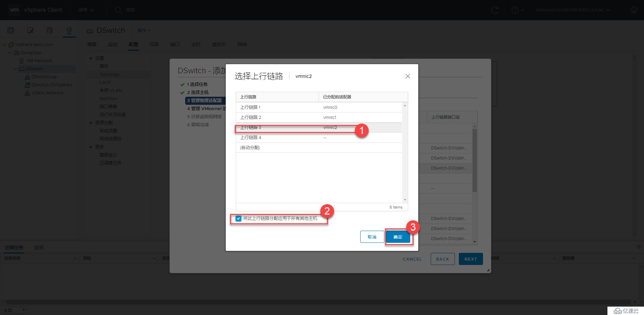Open the 操作 actions dropdown
Screen dimensions: 644x315
pyautogui.click(x=144, y=31)
